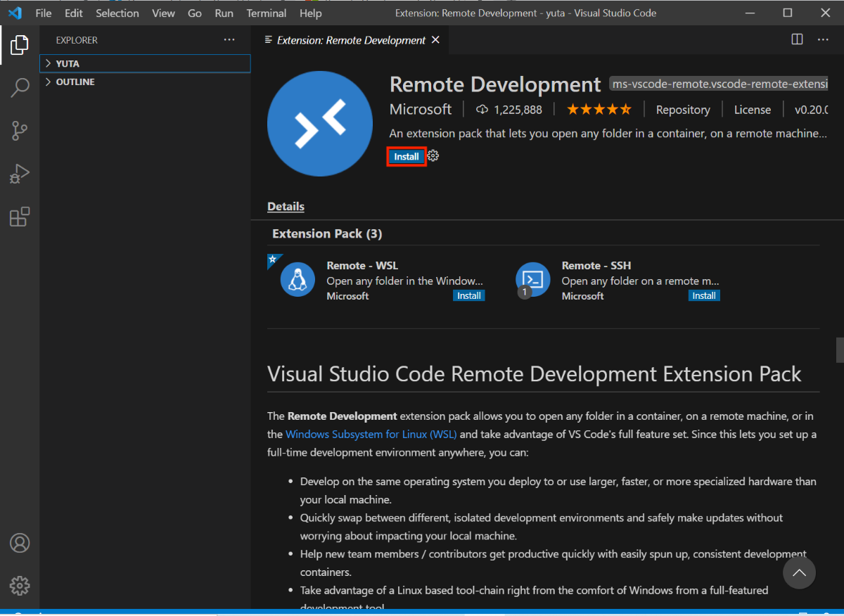Click the Microsoft publisher name in header
This screenshot has width=844, height=616.
421,110
